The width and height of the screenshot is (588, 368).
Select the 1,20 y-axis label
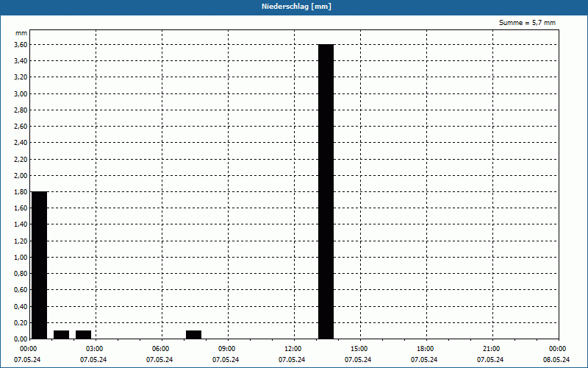pyautogui.click(x=21, y=241)
